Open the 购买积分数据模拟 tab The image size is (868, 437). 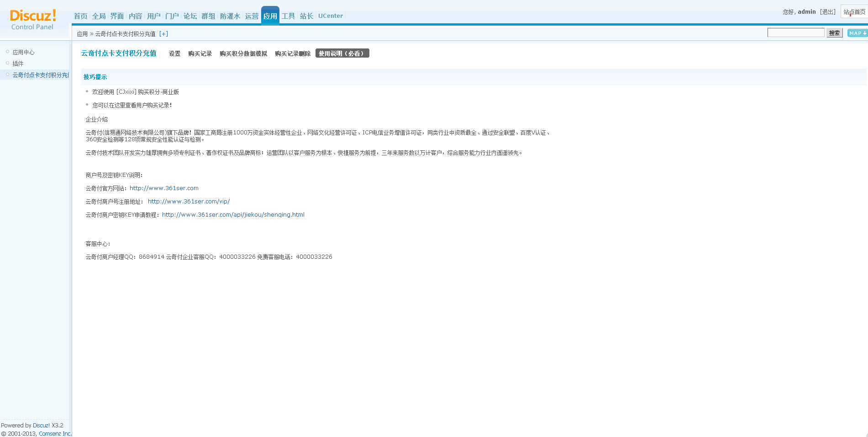243,53
